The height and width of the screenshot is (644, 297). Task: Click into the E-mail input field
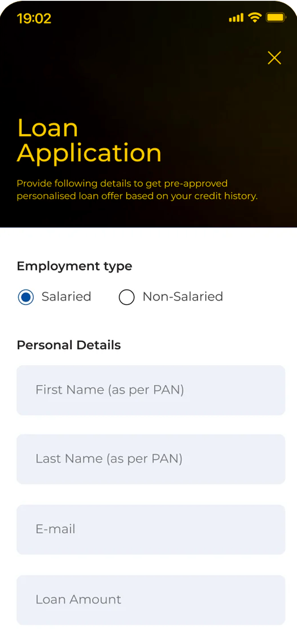[151, 529]
